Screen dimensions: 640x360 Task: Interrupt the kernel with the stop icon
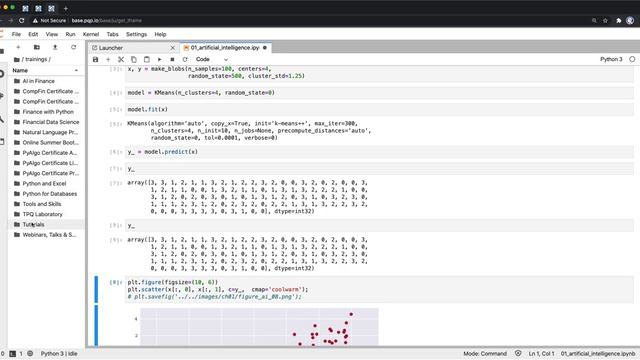172,60
